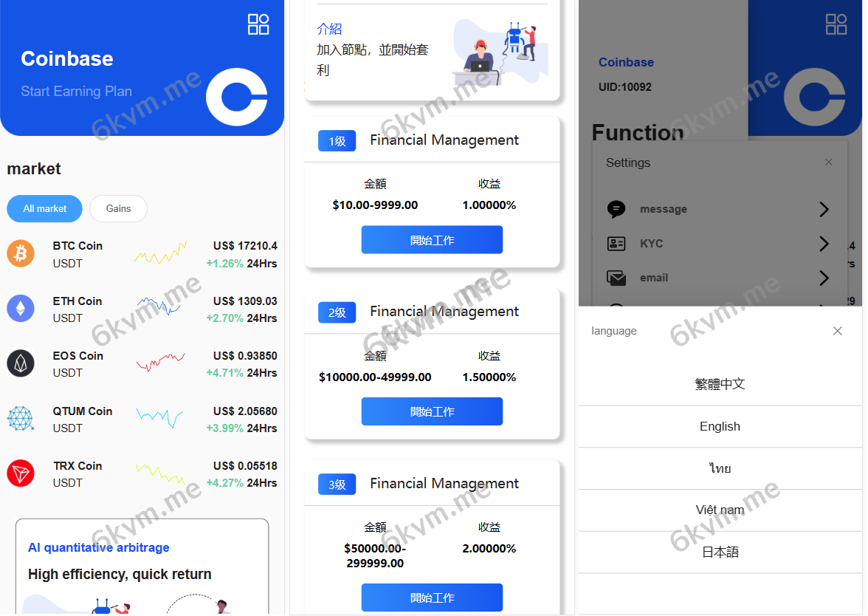Click the Coinbase circle logo
This screenshot has width=868, height=616.
click(236, 97)
